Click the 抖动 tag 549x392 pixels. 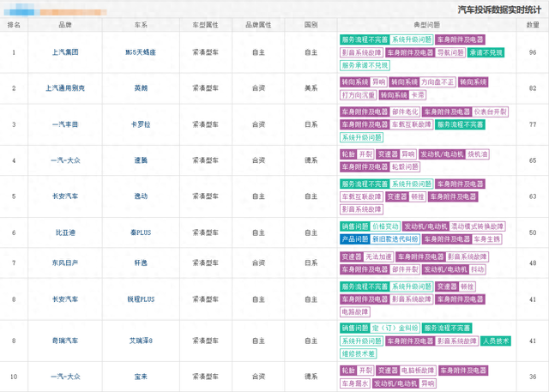[x=477, y=269]
